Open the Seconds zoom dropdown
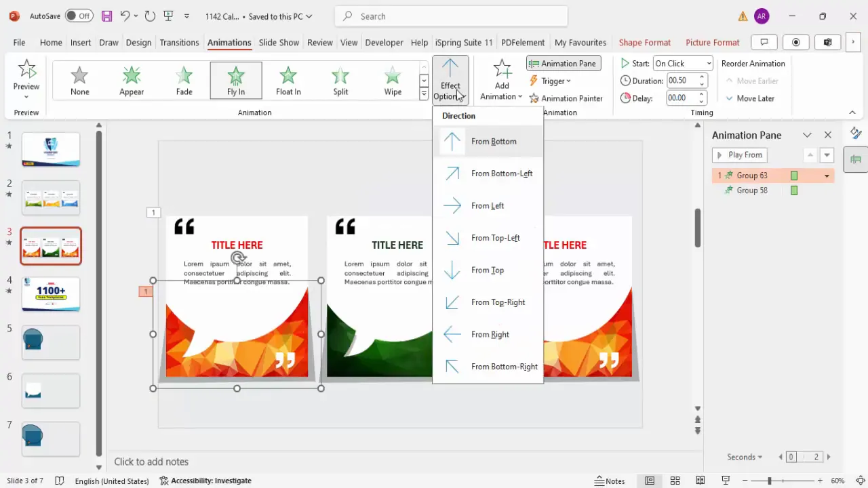The image size is (868, 488). (745, 457)
